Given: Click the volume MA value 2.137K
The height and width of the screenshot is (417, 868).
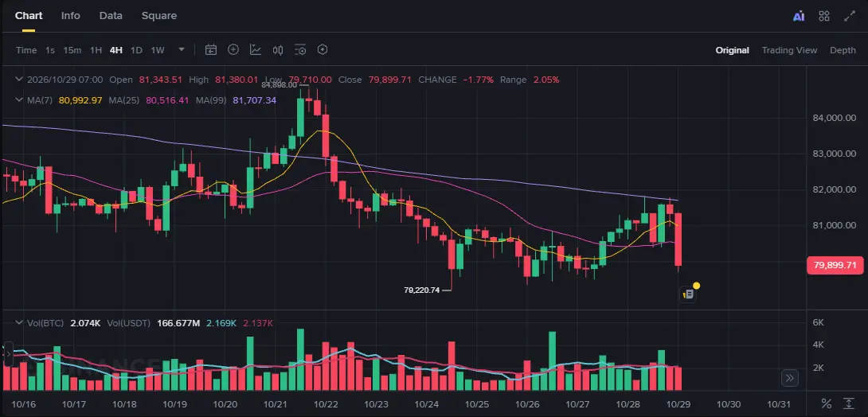Looking at the screenshot, I should pyautogui.click(x=258, y=323).
